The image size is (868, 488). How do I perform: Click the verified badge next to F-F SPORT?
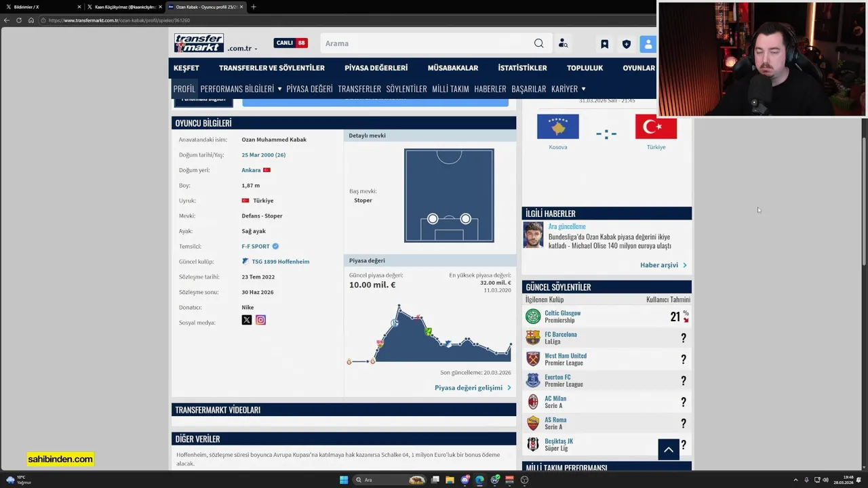tap(275, 246)
